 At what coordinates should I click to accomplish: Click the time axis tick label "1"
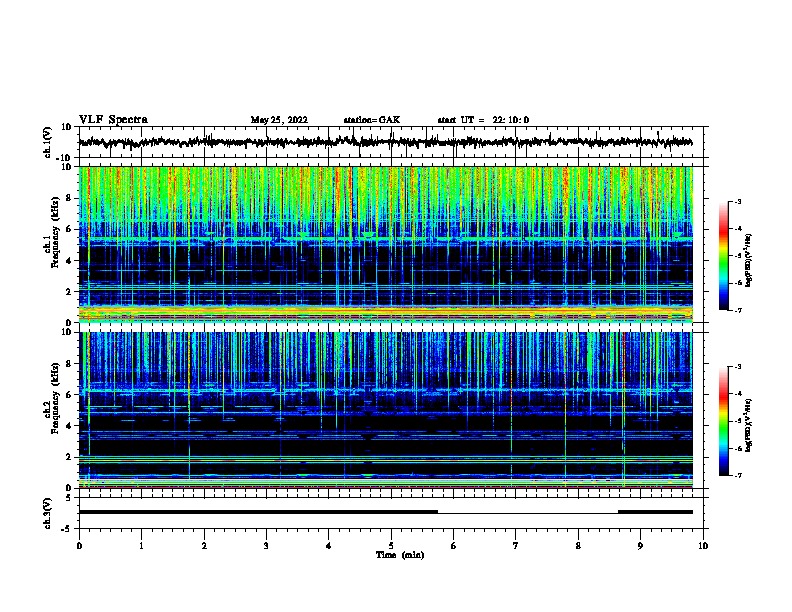coord(141,546)
